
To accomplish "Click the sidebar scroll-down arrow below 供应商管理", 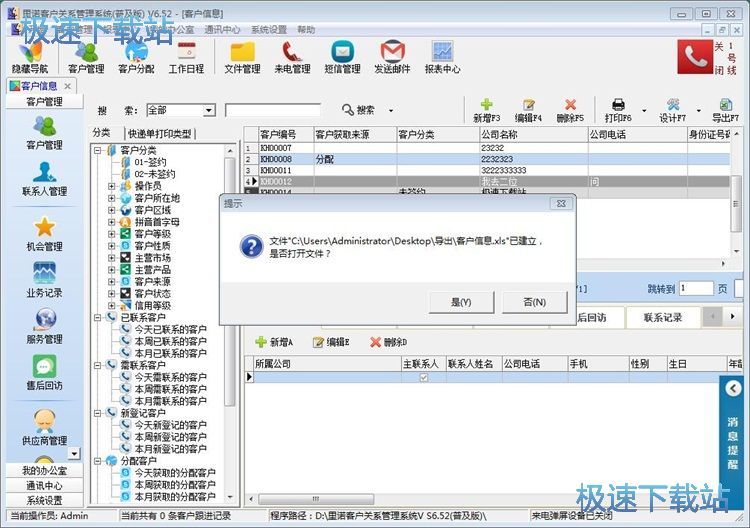I will click(74, 453).
